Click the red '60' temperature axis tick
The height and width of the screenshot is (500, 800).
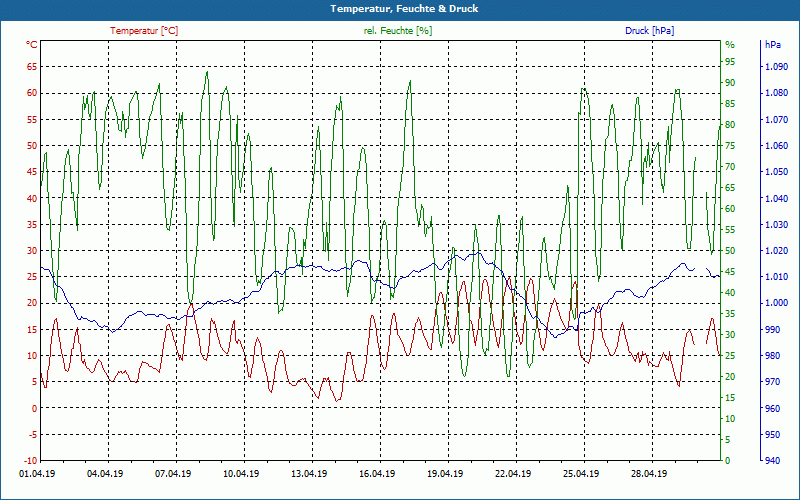32,93
